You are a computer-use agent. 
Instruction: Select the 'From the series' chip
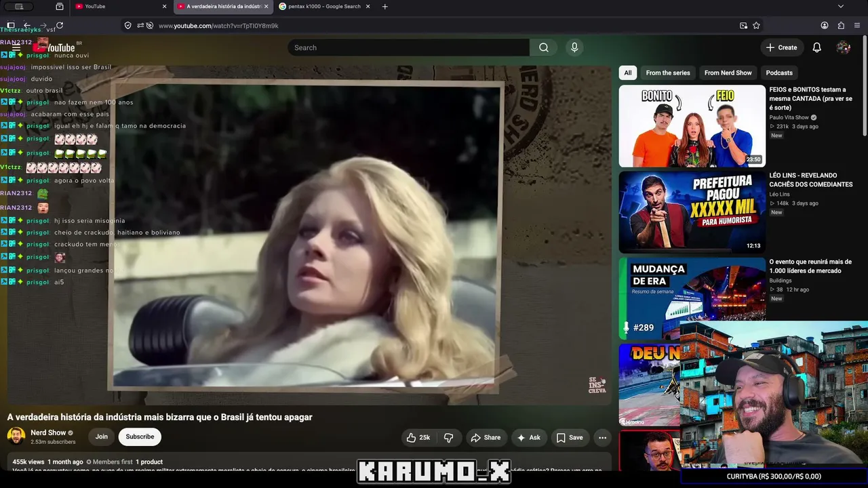click(668, 73)
